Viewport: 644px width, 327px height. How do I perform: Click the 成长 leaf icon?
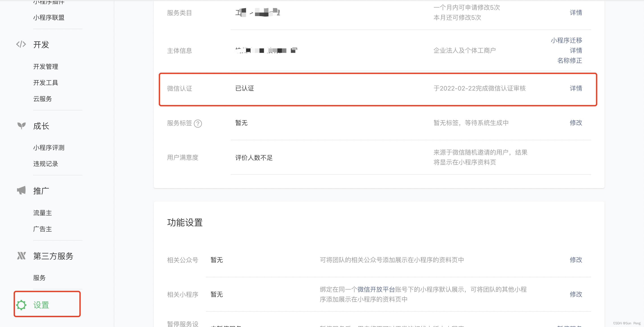click(x=21, y=126)
